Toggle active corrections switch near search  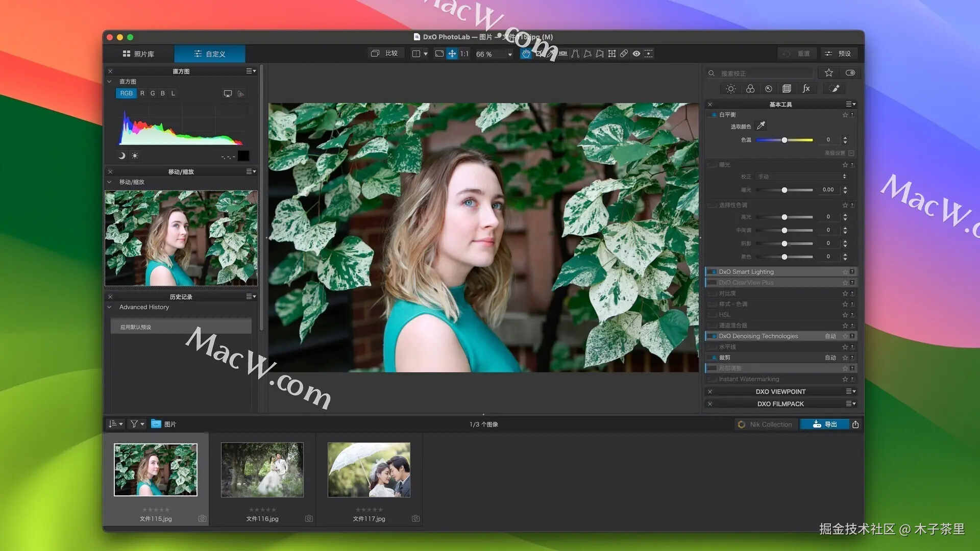850,73
